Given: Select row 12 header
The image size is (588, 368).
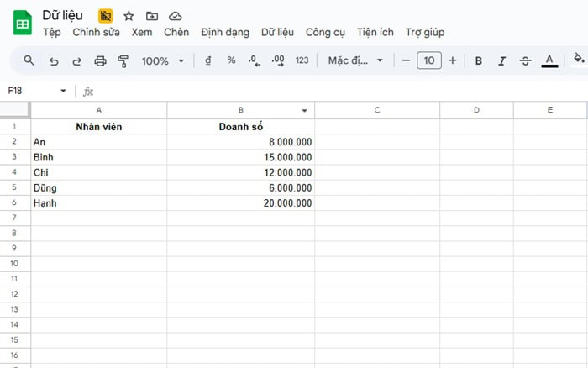Looking at the screenshot, I should (15, 294).
